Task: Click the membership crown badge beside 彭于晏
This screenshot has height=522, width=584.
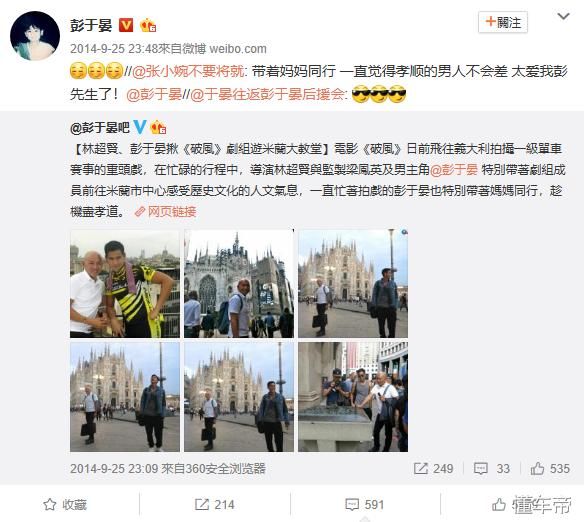Action: click(x=148, y=25)
